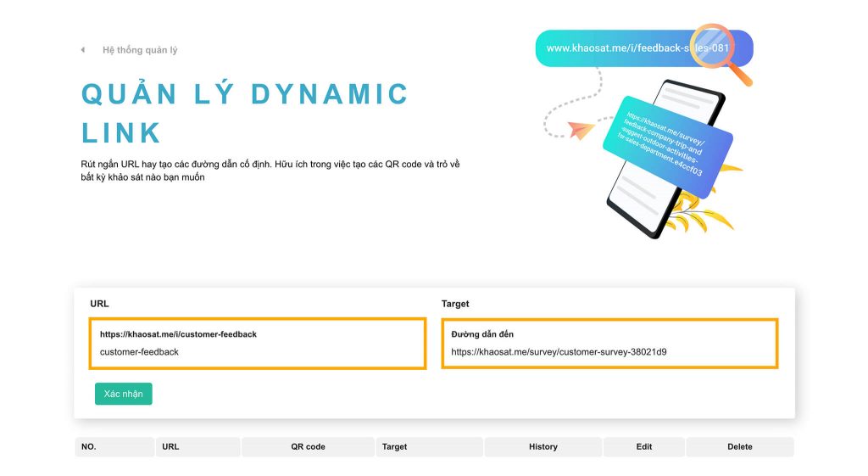The width and height of the screenshot is (868, 476).
Task: Click the www.khaosat.me/i/feedback URL banner
Action: click(x=644, y=48)
